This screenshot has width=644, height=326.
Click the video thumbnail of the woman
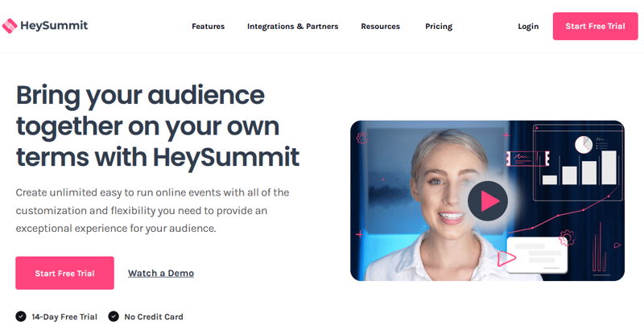tap(487, 200)
